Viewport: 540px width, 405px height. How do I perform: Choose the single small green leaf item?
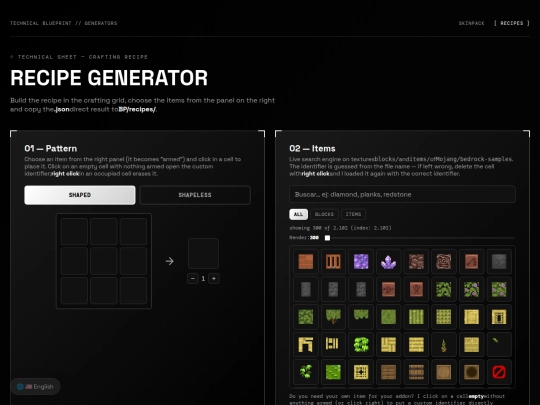click(499, 344)
